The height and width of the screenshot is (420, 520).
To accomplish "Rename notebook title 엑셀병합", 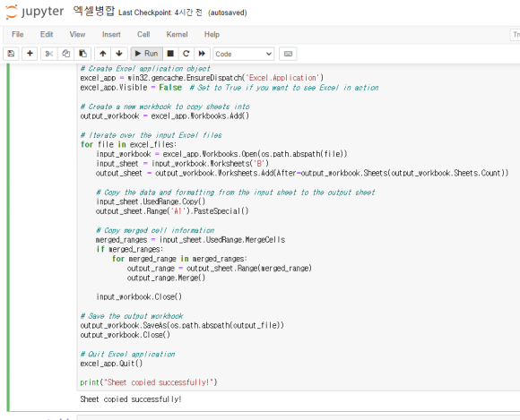I will (x=94, y=12).
